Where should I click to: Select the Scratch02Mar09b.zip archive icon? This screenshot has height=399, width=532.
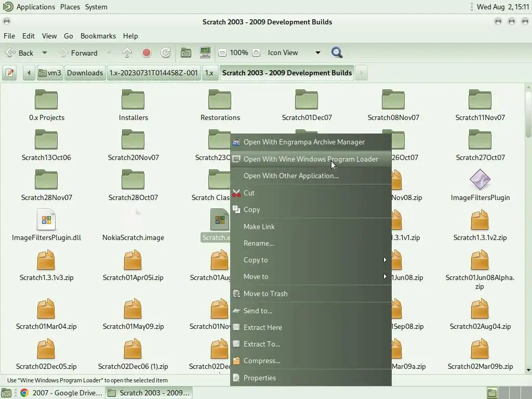480,349
